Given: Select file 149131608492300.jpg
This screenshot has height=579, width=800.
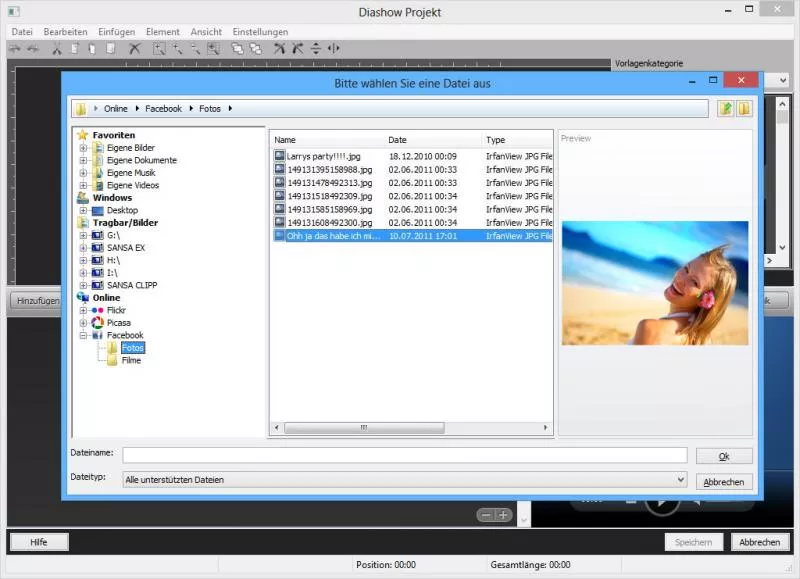Looking at the screenshot, I should pos(330,222).
